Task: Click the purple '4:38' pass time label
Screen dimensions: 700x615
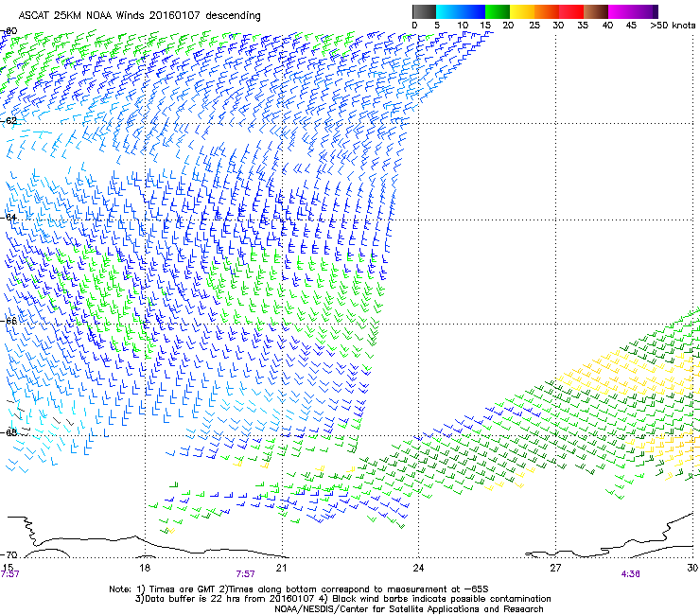Action: 630,574
